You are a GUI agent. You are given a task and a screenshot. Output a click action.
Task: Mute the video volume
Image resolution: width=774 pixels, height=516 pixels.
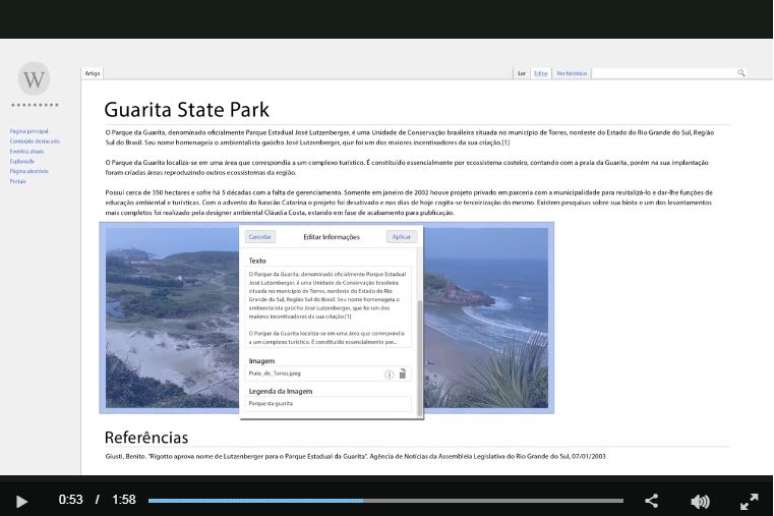point(700,501)
